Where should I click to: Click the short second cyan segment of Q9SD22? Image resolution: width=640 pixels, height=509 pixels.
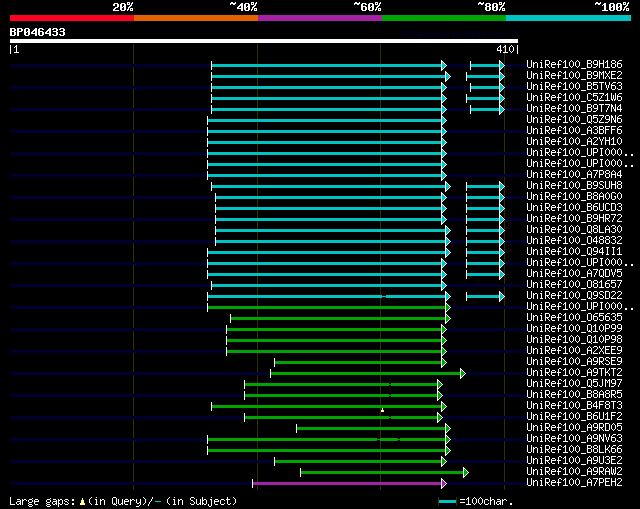(x=485, y=296)
